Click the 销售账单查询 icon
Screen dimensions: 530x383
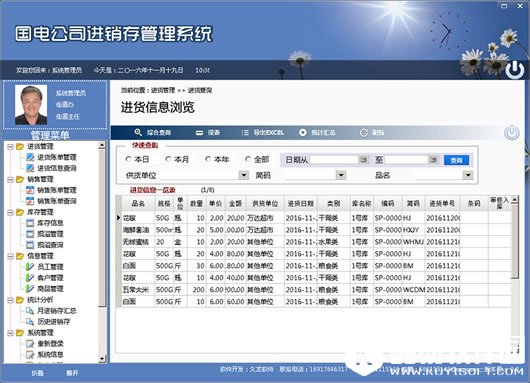tap(30, 201)
